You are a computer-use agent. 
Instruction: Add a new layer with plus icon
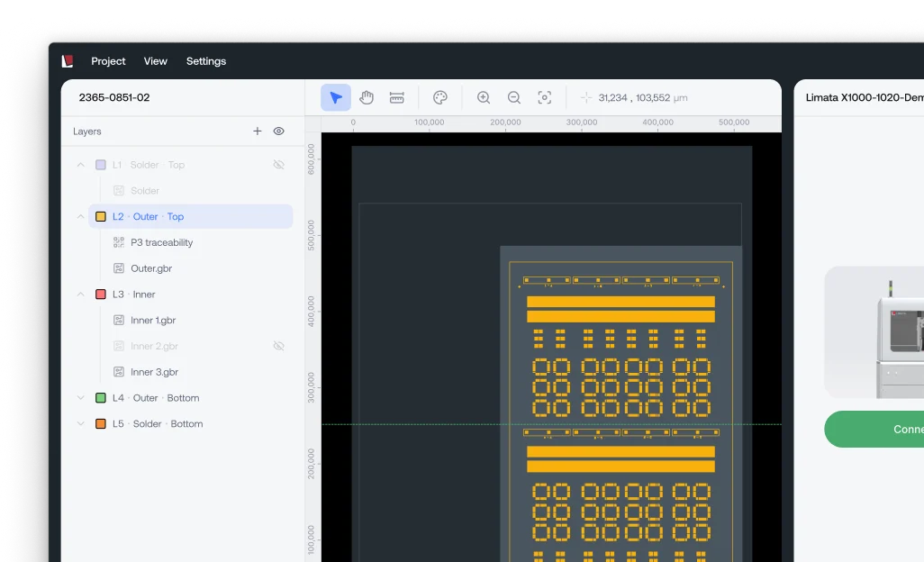(258, 131)
